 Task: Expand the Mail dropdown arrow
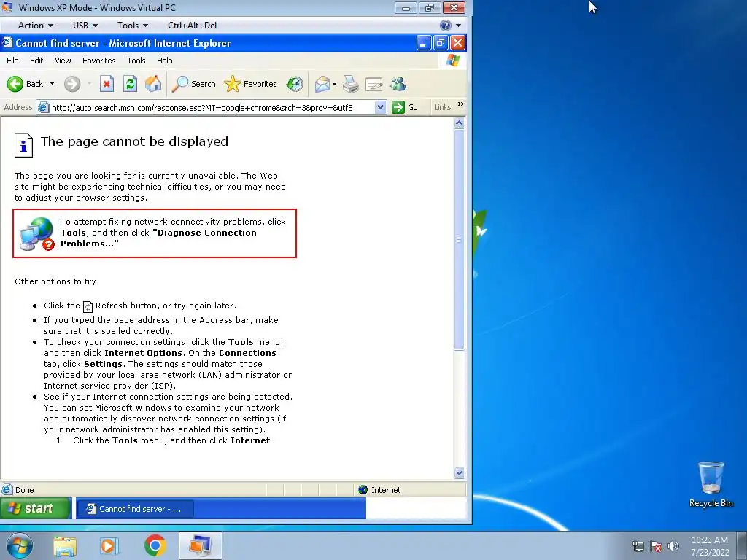click(334, 85)
